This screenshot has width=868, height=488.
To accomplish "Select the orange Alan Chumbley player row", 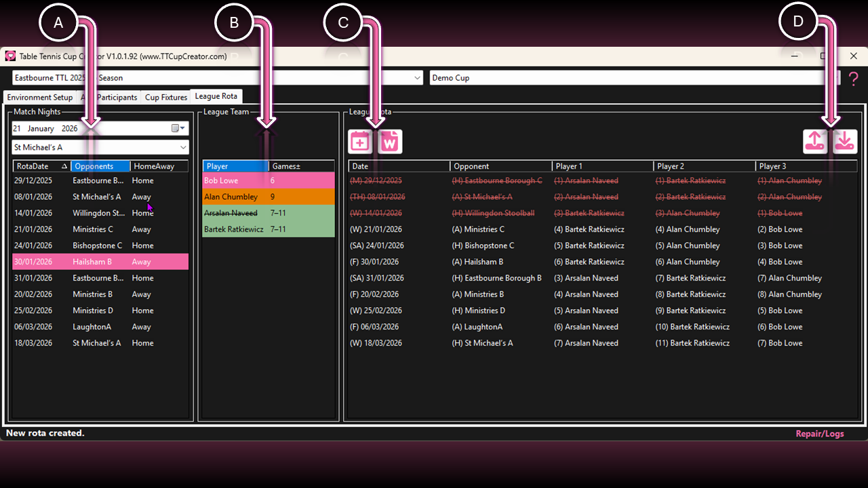I will (x=269, y=197).
